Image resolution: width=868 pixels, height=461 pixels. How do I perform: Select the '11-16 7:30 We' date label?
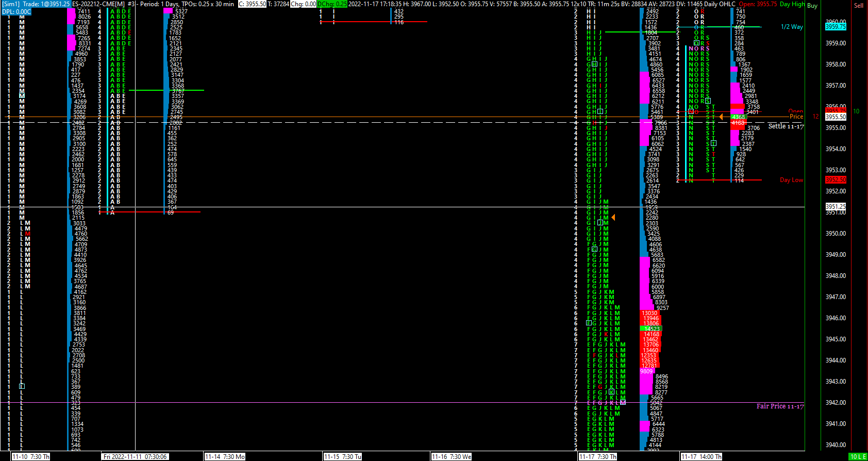click(452, 457)
